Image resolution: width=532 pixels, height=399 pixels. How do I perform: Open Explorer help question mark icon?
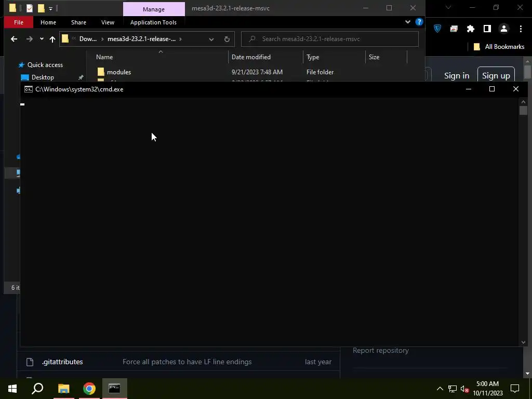(x=419, y=22)
